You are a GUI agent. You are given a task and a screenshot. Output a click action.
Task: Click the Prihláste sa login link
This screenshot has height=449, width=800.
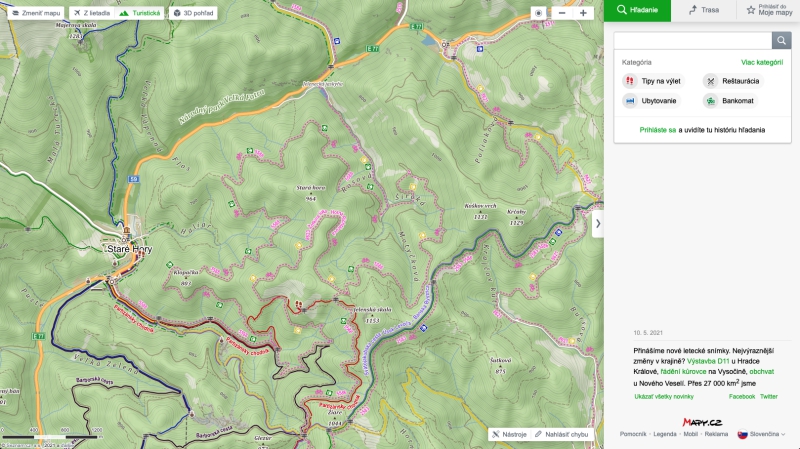point(658,130)
